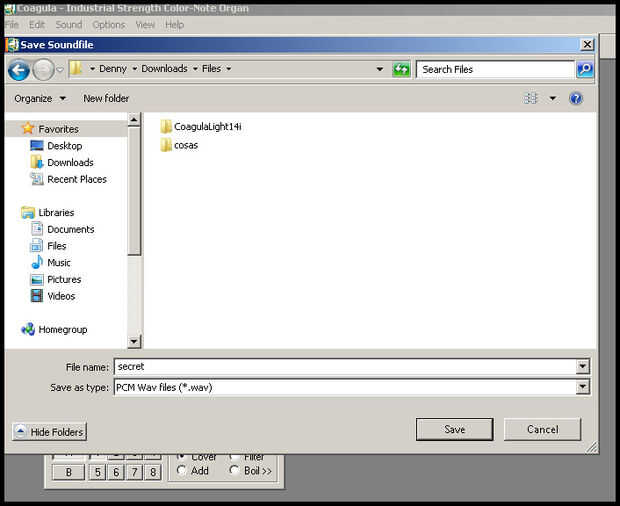Select Libraries in the navigation pane
This screenshot has height=506, width=620.
coord(47,213)
